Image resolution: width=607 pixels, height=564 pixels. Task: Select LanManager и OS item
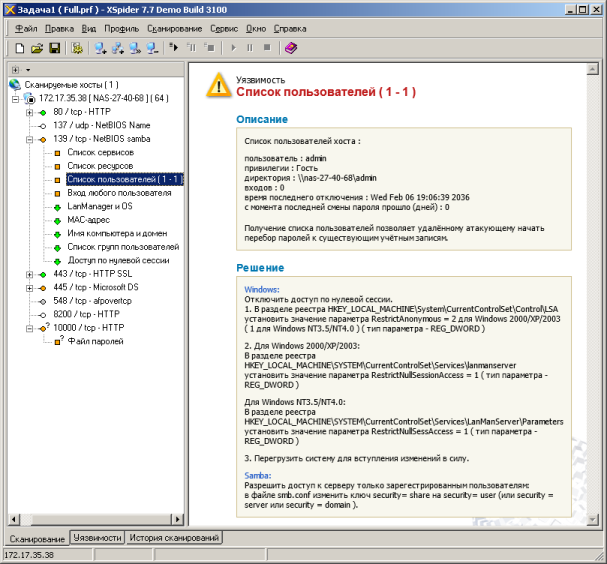(x=100, y=206)
